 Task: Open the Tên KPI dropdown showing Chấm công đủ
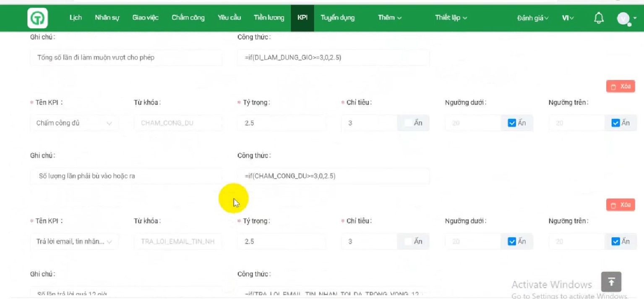[74, 123]
